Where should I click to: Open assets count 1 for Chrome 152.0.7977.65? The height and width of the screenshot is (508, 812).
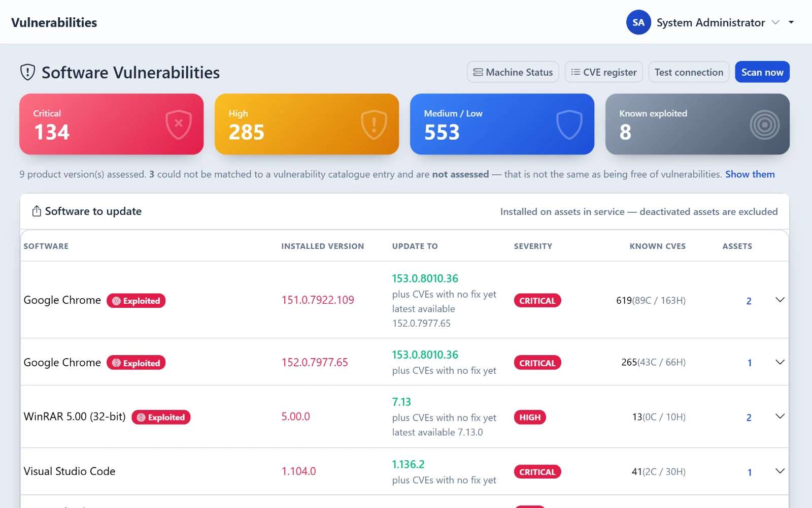click(750, 363)
